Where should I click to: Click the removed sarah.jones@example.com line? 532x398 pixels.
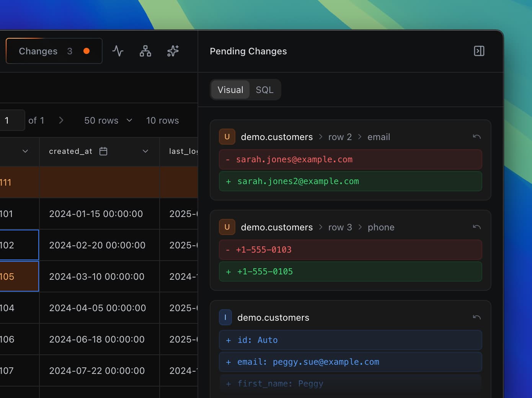pos(350,160)
